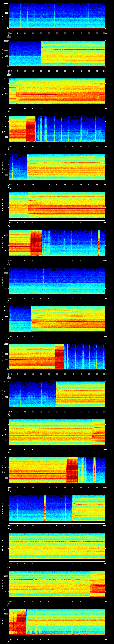Click the 24:00 end time label

tap(105, 71)
